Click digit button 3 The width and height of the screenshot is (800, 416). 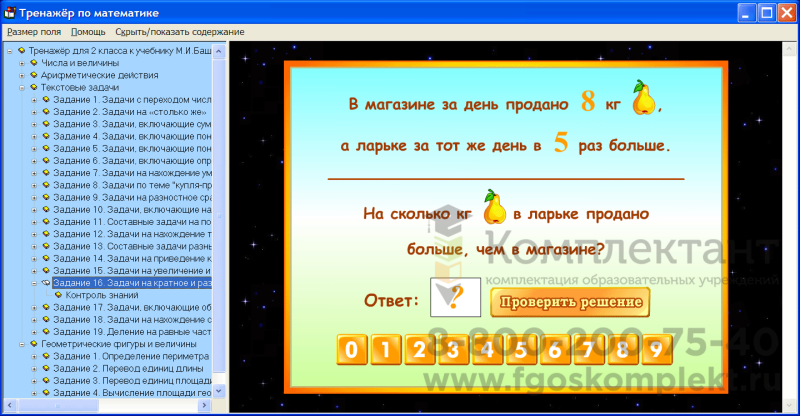(453, 350)
